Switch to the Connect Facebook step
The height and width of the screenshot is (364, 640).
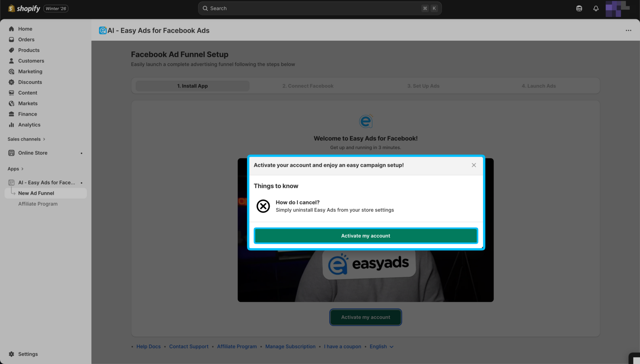(x=308, y=86)
